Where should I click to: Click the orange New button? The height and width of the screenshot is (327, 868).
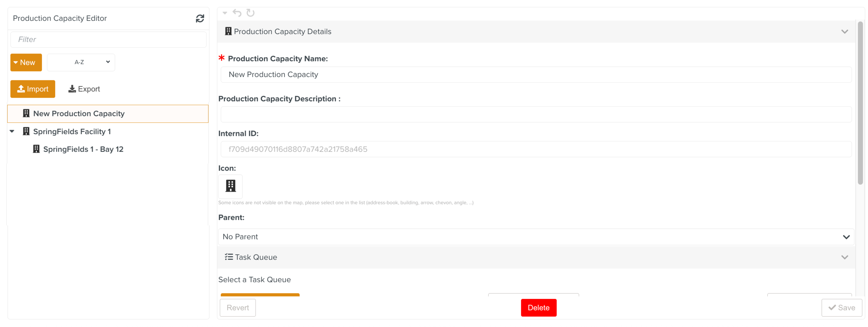pos(26,63)
